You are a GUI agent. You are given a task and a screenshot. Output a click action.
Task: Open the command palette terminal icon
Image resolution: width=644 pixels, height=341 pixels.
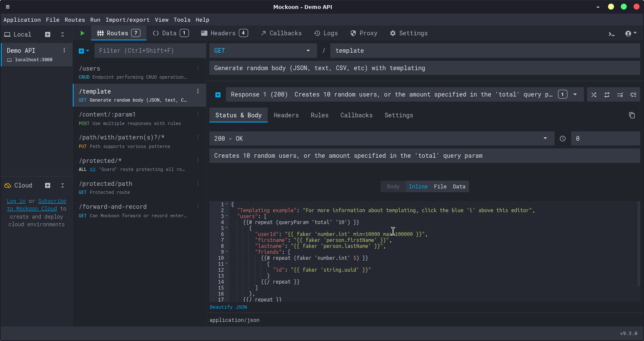(x=612, y=34)
